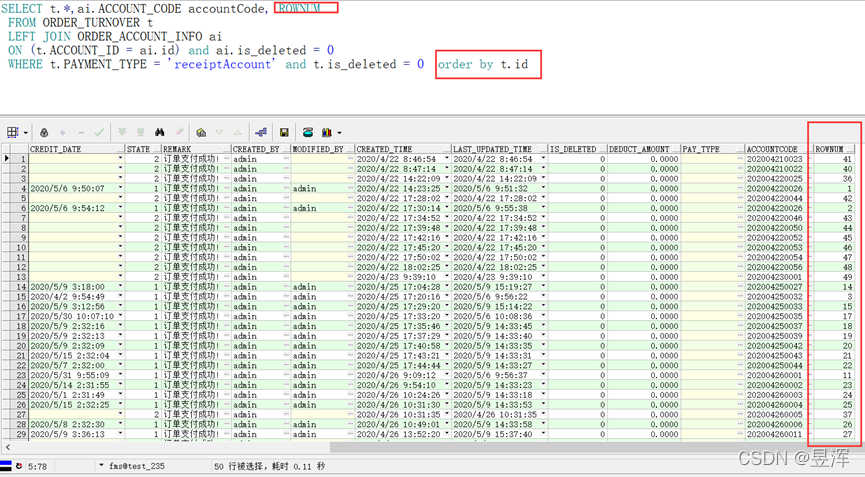This screenshot has height=477, width=865.
Task: Click the REMARK column header
Action: coord(196,149)
